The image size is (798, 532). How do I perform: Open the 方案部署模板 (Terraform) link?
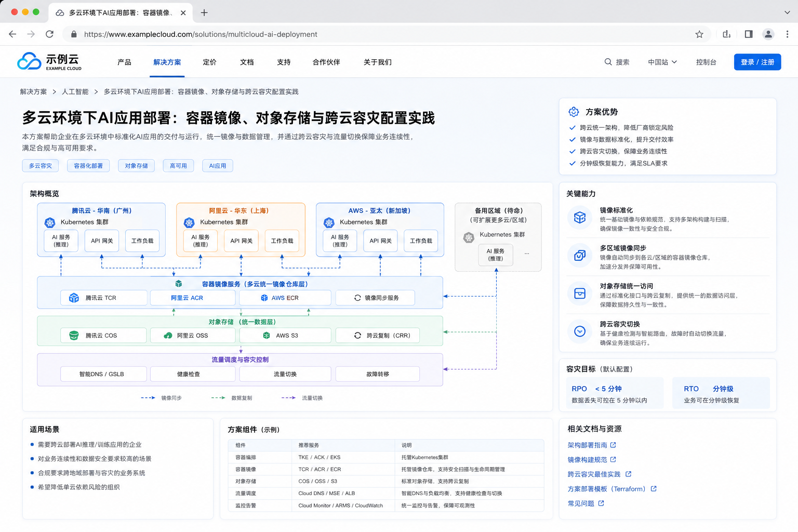point(612,489)
